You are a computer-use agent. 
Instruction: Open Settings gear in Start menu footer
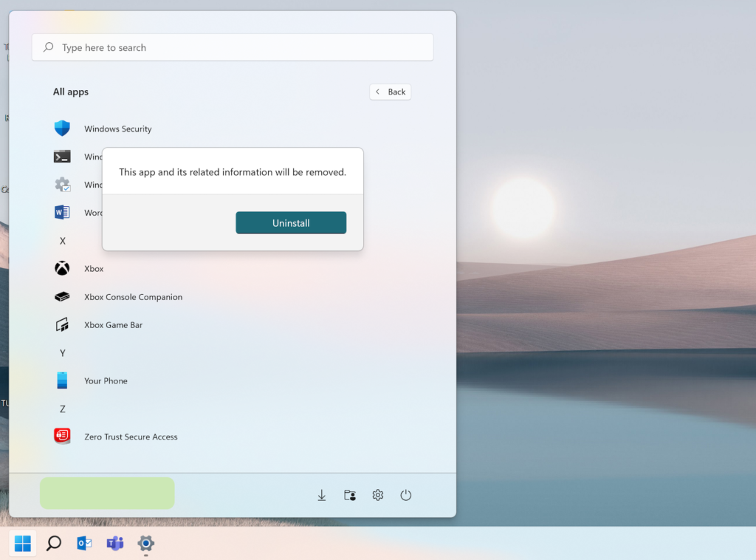(x=378, y=495)
